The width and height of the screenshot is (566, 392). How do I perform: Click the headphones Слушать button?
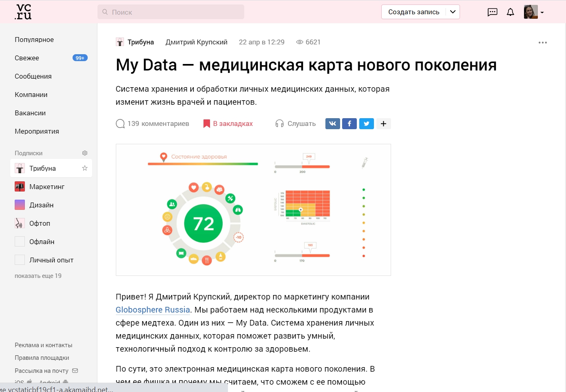(296, 123)
